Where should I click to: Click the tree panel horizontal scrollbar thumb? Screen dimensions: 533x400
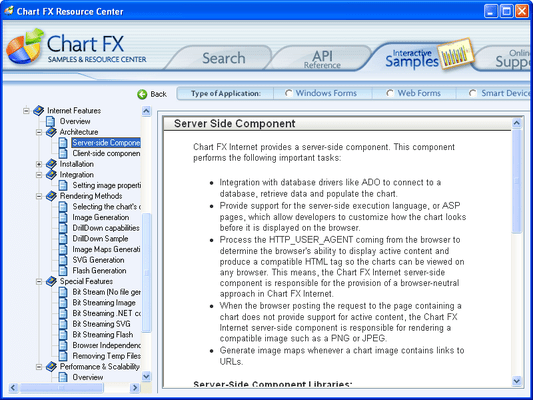[x=61, y=387]
